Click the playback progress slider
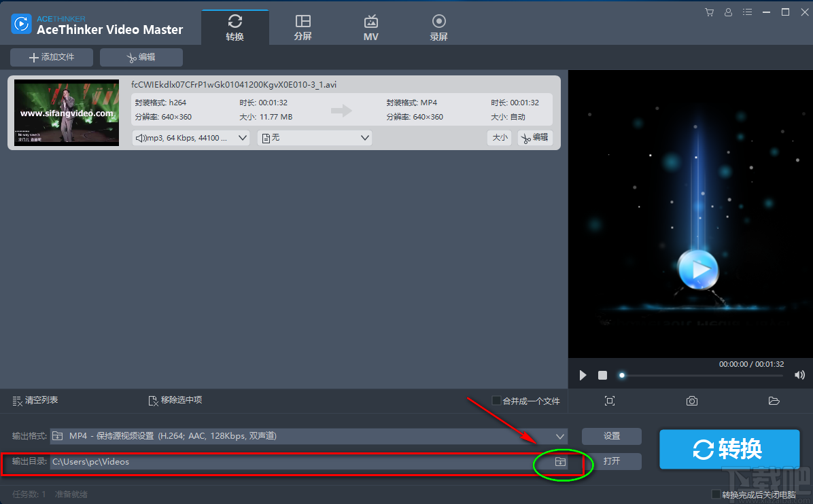 [622, 374]
